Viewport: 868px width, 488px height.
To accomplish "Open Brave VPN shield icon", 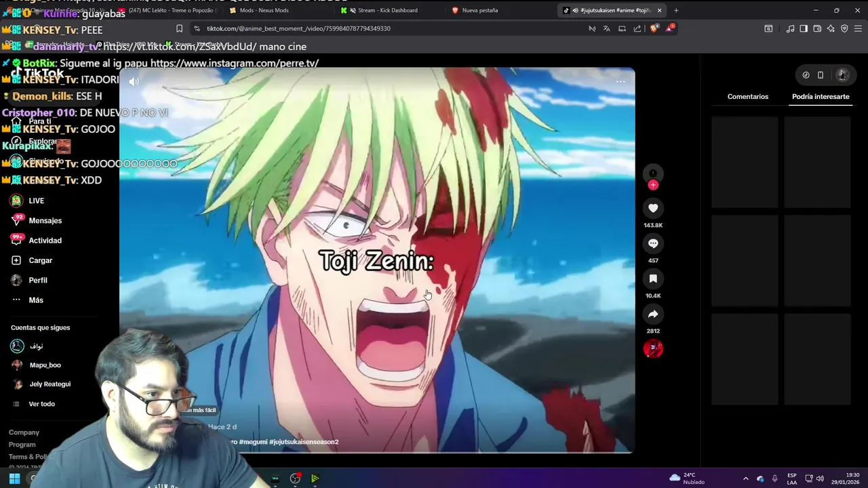I will (844, 28).
